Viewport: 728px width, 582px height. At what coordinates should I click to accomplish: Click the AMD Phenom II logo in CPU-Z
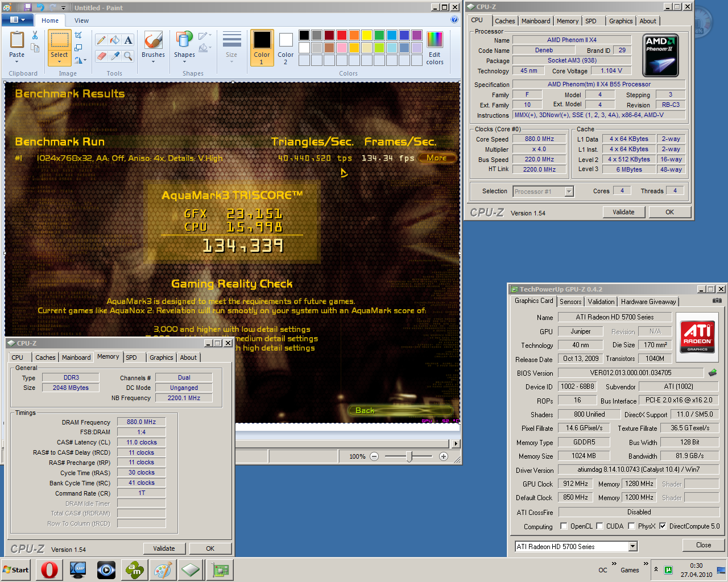(x=660, y=56)
